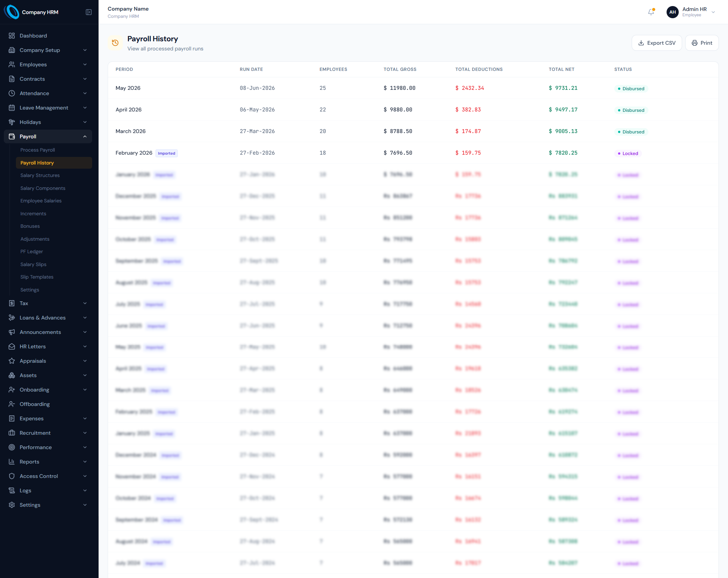The width and height of the screenshot is (728, 578).
Task: Click the Access Control shield icon
Action: tap(12, 476)
